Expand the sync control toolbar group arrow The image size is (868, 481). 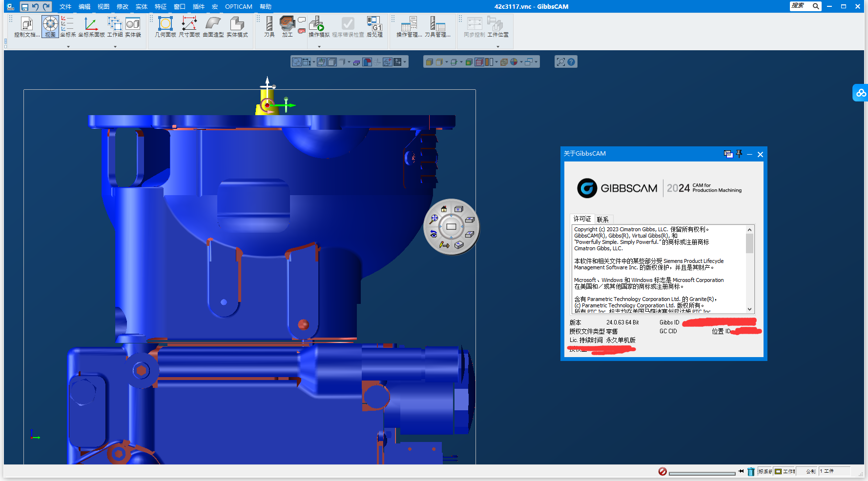pyautogui.click(x=498, y=47)
